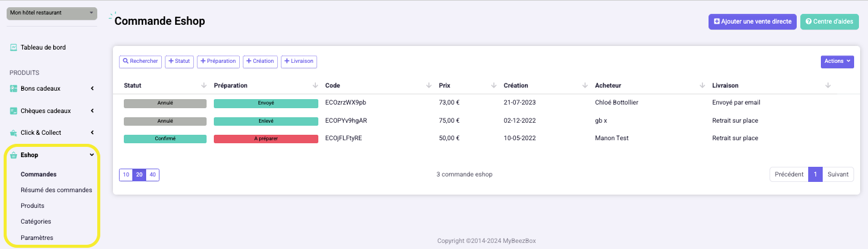Image resolution: width=868 pixels, height=249 pixels.
Task: Sort orders by Prix column arrow
Action: click(493, 86)
